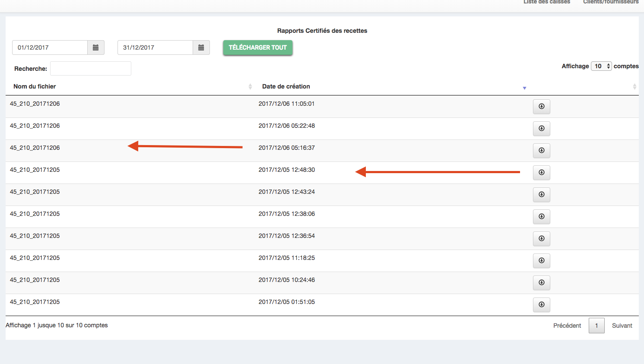The height and width of the screenshot is (364, 644).
Task: Sort by Nom du fichier column
Action: pyautogui.click(x=35, y=86)
